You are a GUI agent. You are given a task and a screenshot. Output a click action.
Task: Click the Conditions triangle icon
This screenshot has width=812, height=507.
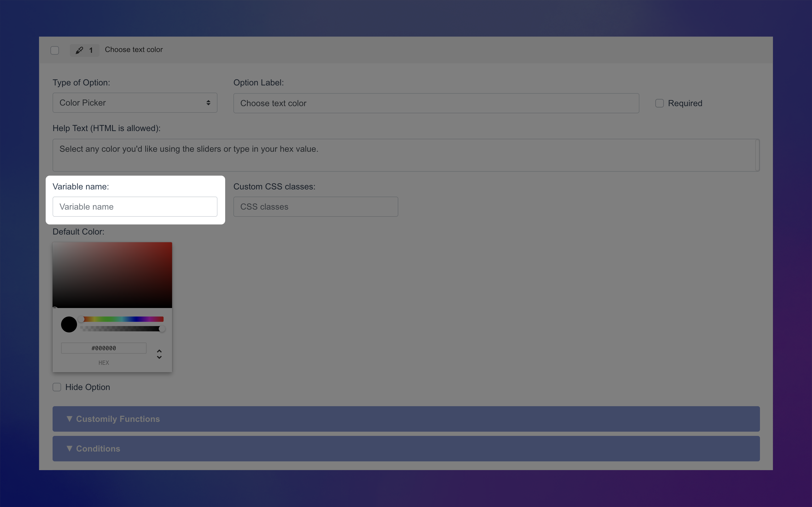coord(70,448)
